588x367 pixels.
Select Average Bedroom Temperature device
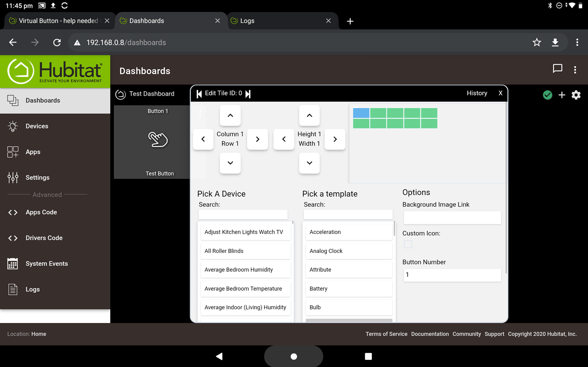[245, 289]
